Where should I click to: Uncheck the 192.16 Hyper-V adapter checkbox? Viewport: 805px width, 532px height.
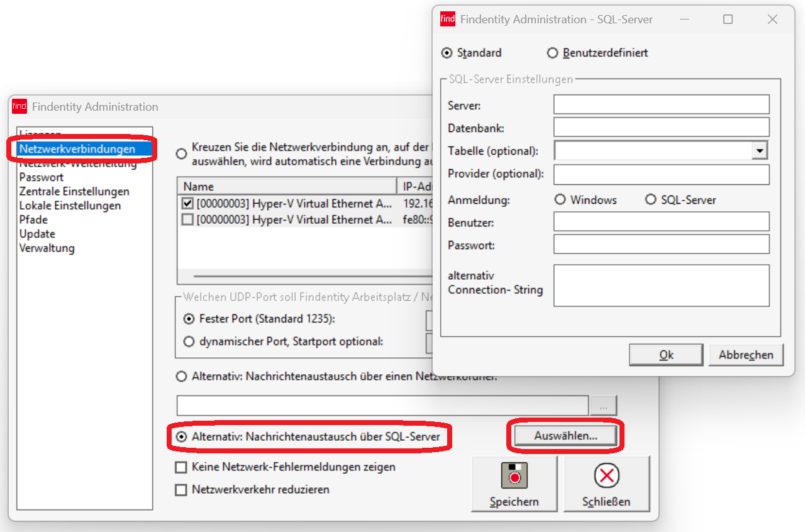coord(187,204)
